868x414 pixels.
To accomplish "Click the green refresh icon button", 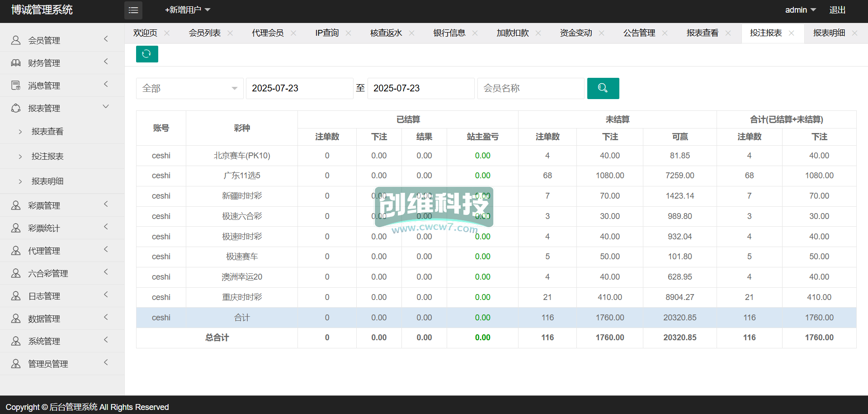I will [x=147, y=54].
